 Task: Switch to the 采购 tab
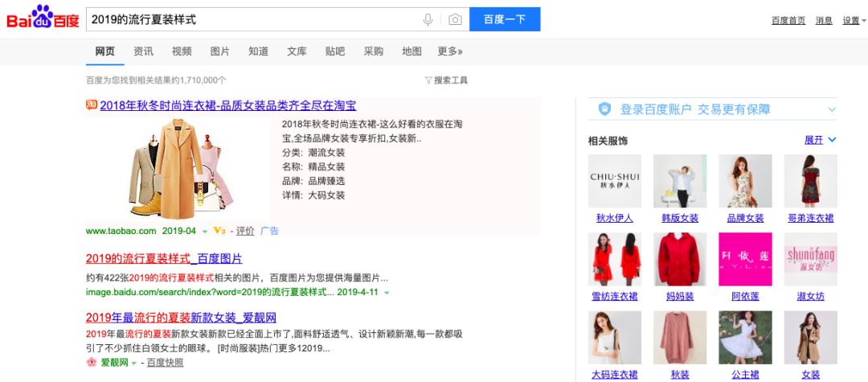374,51
